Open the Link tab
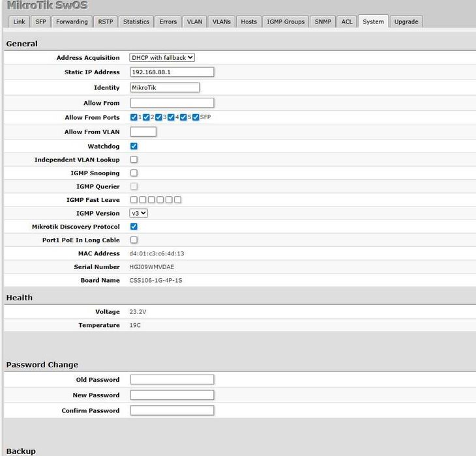 point(19,22)
